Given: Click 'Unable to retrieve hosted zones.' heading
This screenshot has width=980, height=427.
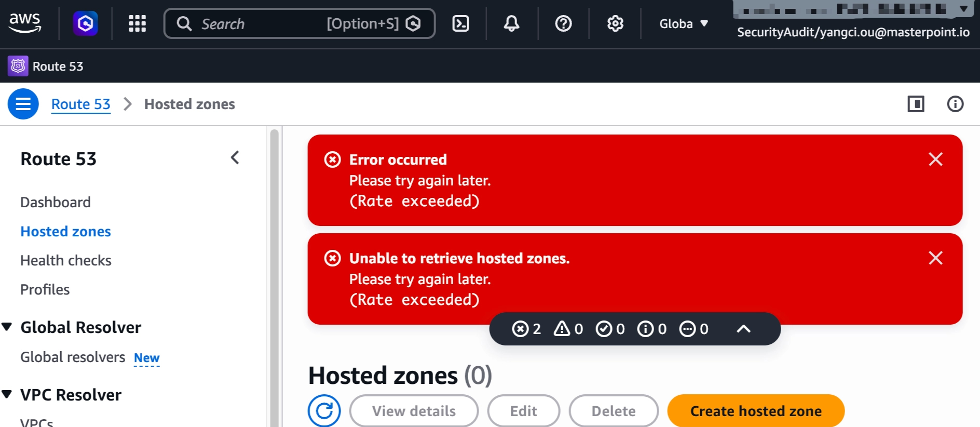Looking at the screenshot, I should 459,258.
